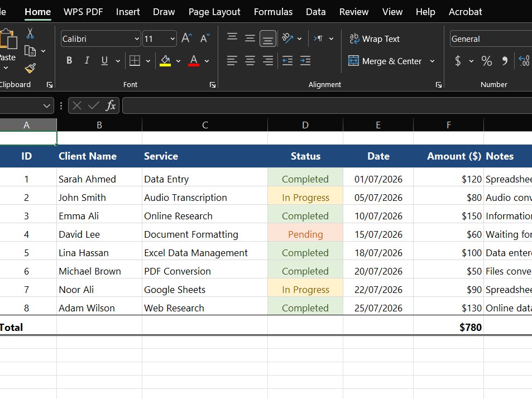Open the font size 11 dropdown
The width and height of the screenshot is (532, 399).
(172, 39)
